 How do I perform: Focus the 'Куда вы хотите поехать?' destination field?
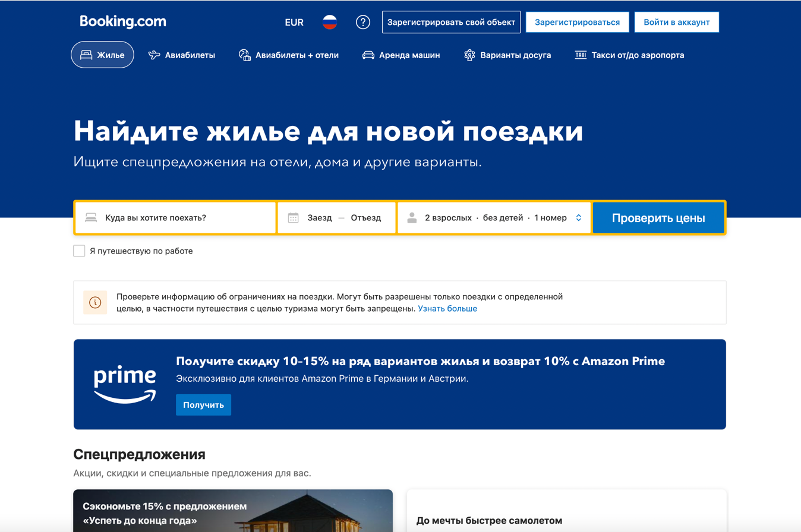tap(175, 218)
